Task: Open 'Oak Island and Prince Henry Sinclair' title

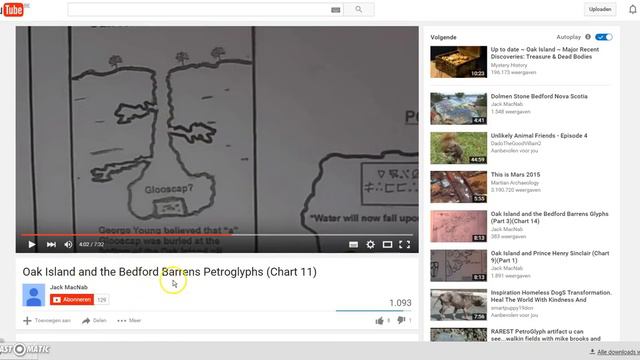Action: [x=550, y=257]
